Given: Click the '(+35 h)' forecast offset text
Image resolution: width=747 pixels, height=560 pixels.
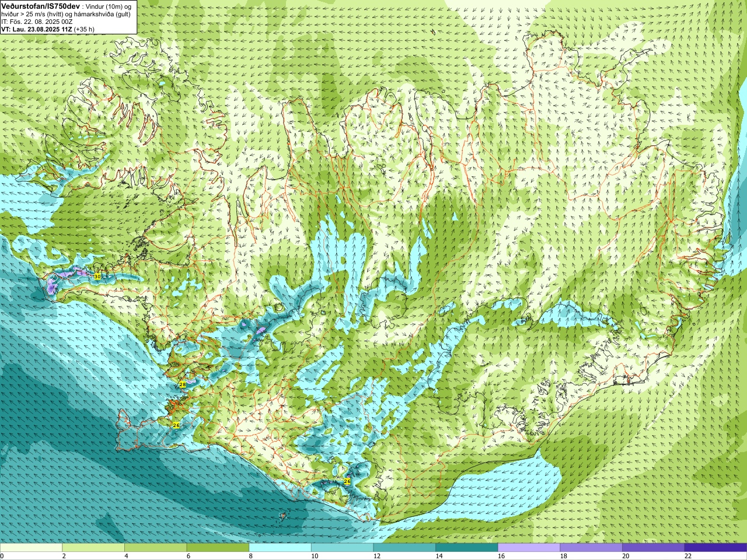Looking at the screenshot, I should coord(84,29).
